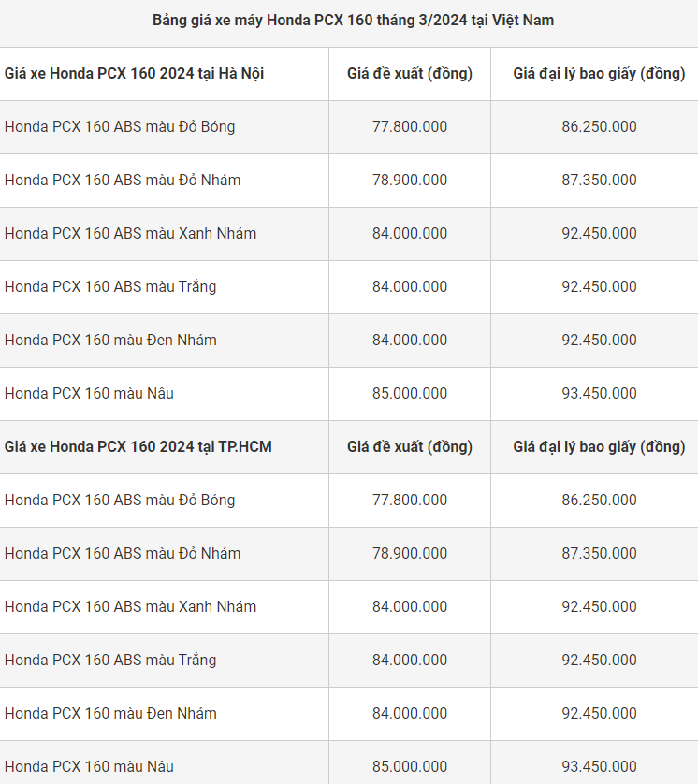Select the Hà Nội 'ABS màu Trắng' row name
The height and width of the screenshot is (784, 698).
(110, 286)
